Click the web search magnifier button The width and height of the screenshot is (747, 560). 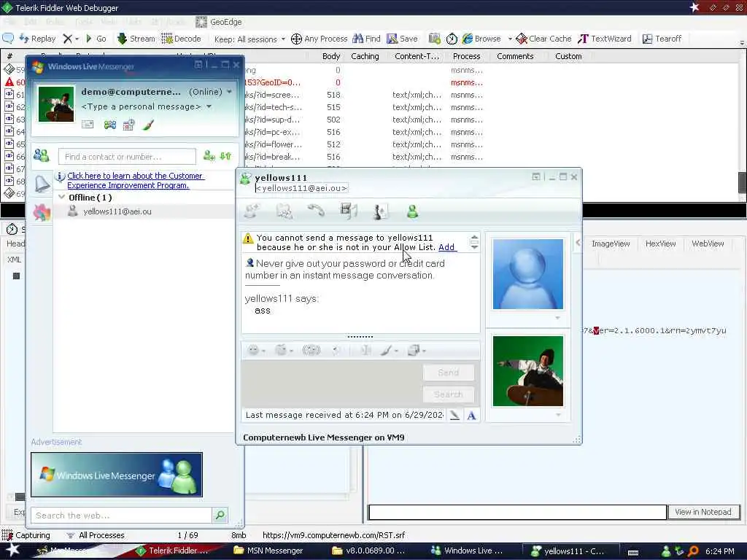220,516
